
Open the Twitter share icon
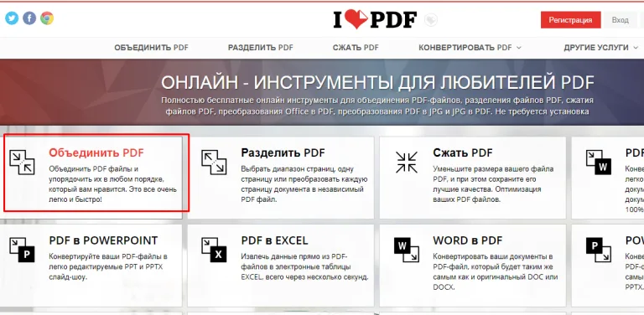tap(12, 18)
